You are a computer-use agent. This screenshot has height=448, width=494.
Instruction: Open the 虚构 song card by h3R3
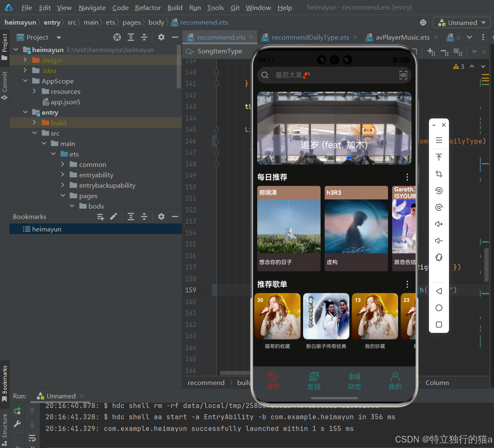click(356, 228)
